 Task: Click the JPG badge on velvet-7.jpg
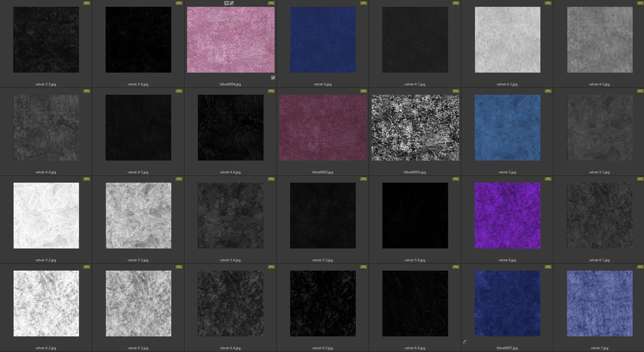640,267
